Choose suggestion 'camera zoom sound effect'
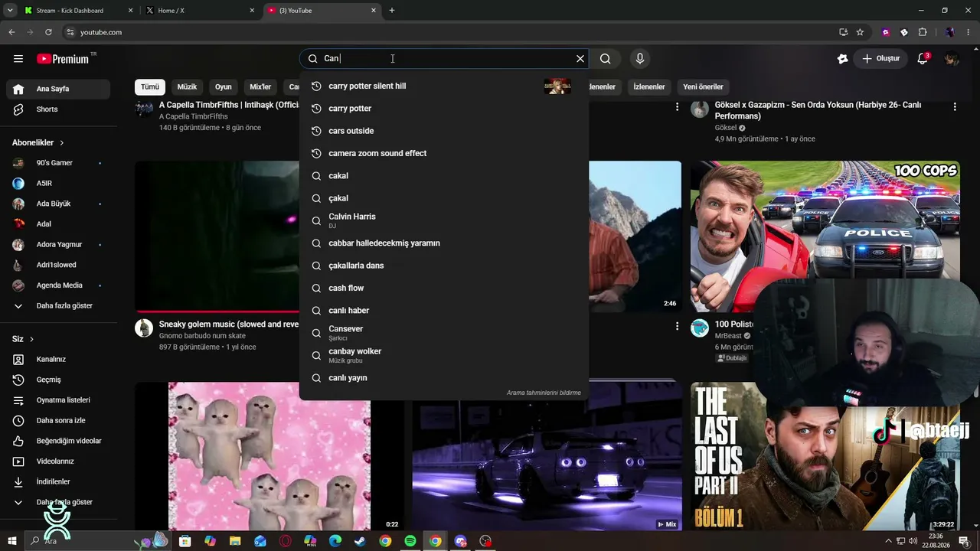The width and height of the screenshot is (980, 551). (444, 154)
